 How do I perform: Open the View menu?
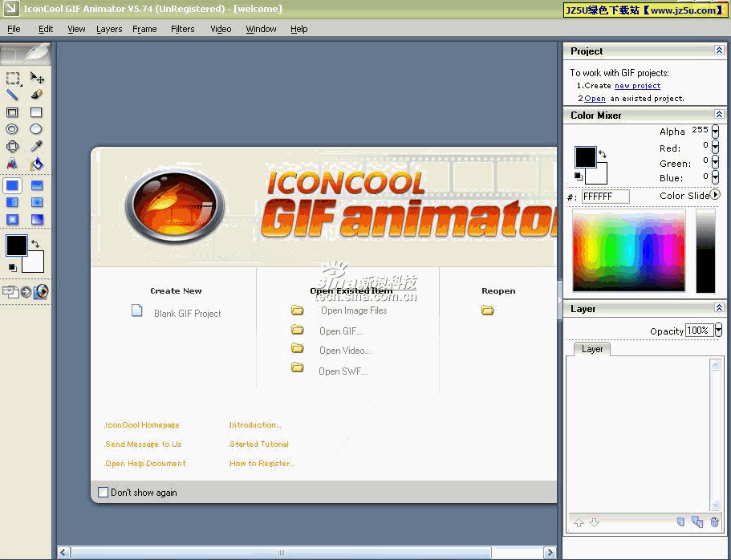click(76, 29)
